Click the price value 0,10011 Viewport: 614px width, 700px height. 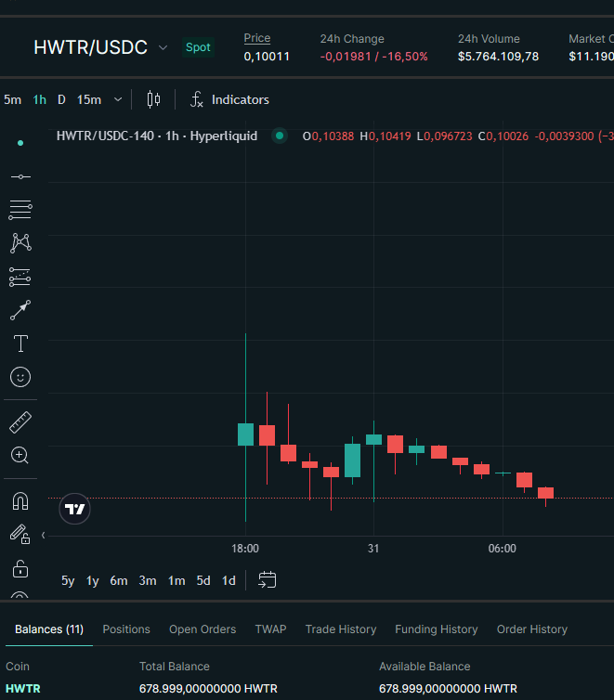tap(267, 57)
